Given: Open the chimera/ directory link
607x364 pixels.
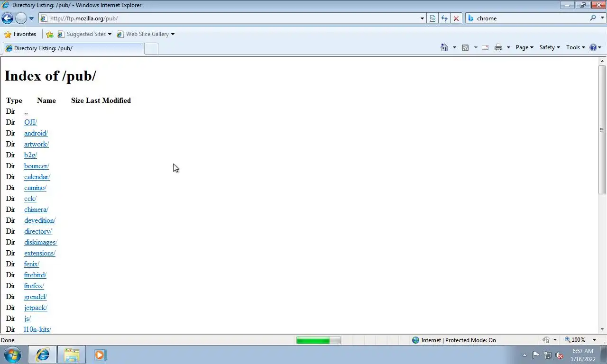Looking at the screenshot, I should (36, 209).
